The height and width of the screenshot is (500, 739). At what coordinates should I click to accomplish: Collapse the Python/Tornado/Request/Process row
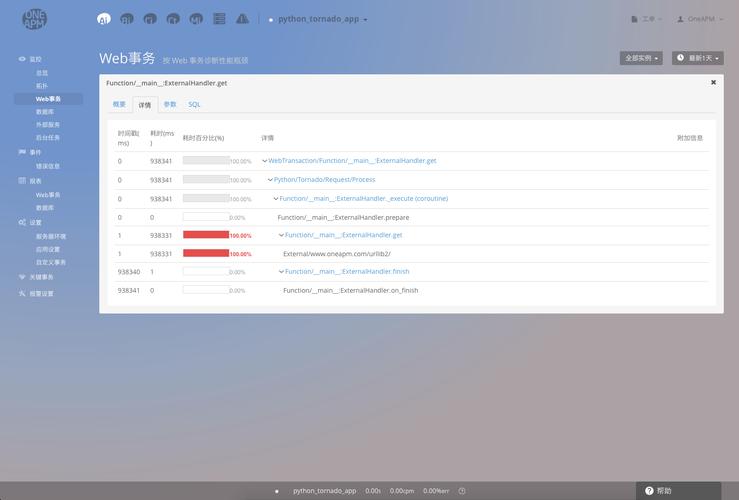coord(270,180)
